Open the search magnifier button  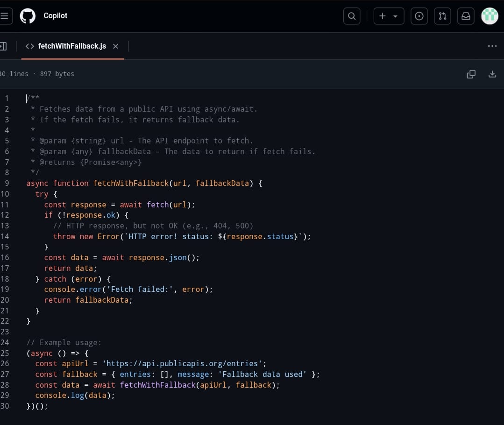tap(352, 16)
